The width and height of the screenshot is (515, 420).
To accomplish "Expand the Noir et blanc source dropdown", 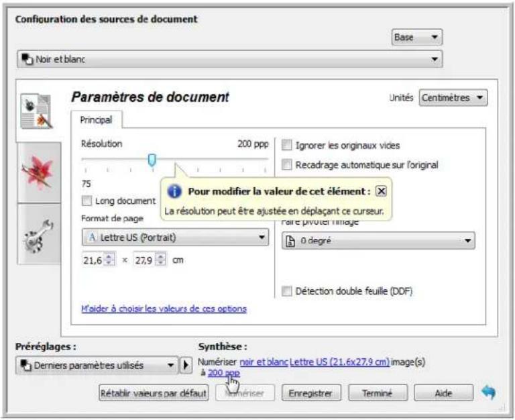I will click(x=229, y=59).
